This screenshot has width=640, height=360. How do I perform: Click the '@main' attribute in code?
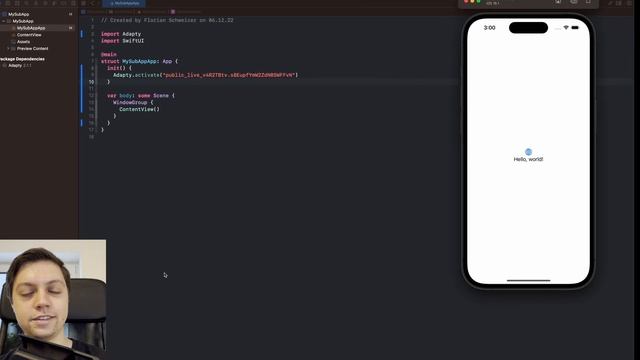(x=109, y=55)
